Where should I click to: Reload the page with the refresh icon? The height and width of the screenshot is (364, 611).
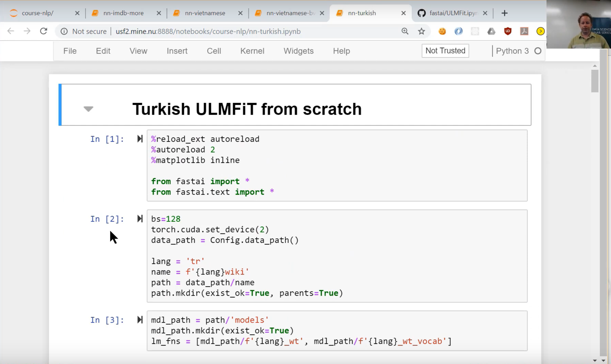point(44,31)
